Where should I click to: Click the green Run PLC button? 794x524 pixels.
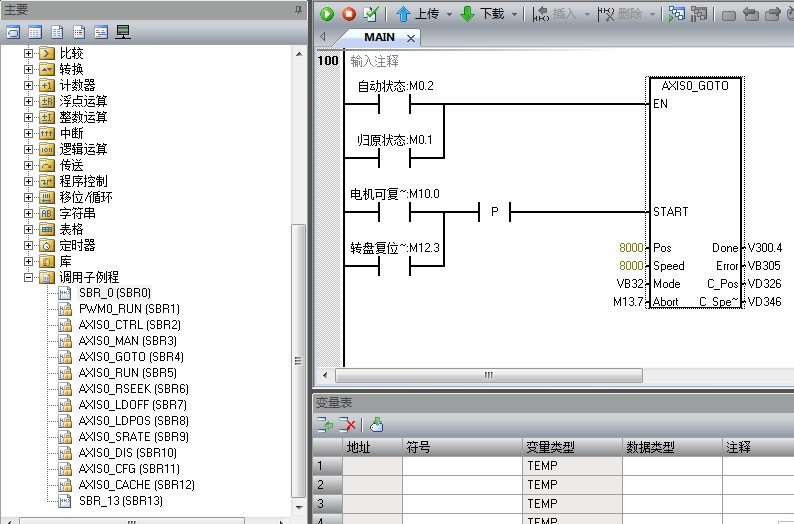327,14
